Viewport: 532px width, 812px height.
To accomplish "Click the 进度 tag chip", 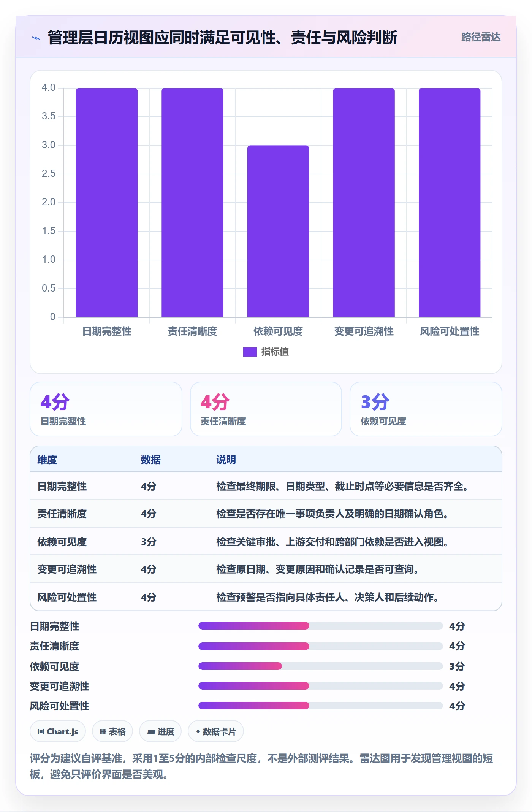I will coord(160,731).
